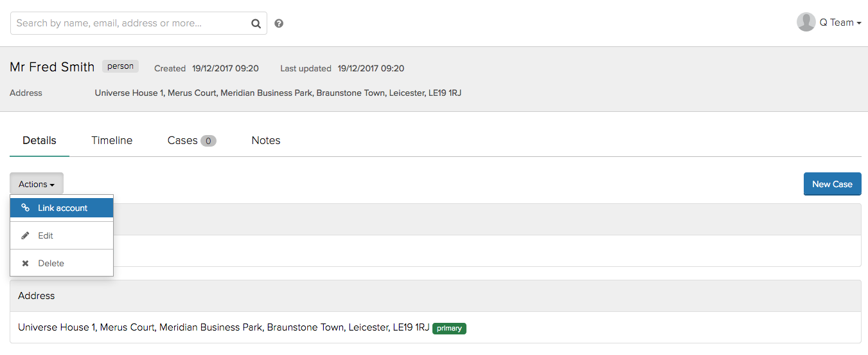Open the help question mark icon

(279, 24)
